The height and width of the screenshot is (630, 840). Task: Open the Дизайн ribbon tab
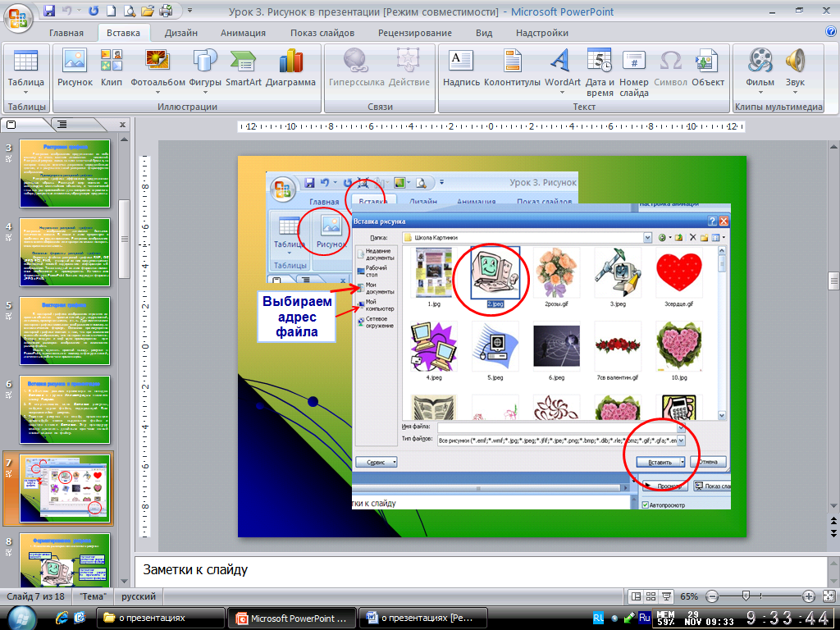pos(181,33)
